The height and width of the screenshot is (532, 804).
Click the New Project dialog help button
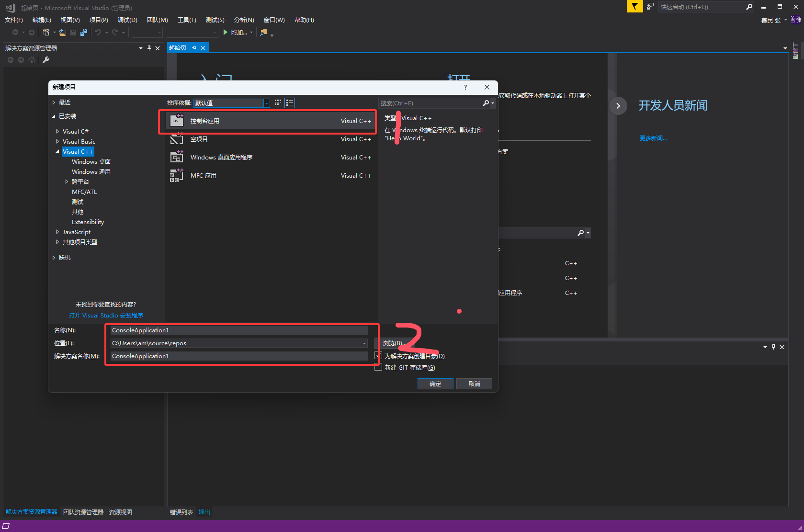click(465, 87)
